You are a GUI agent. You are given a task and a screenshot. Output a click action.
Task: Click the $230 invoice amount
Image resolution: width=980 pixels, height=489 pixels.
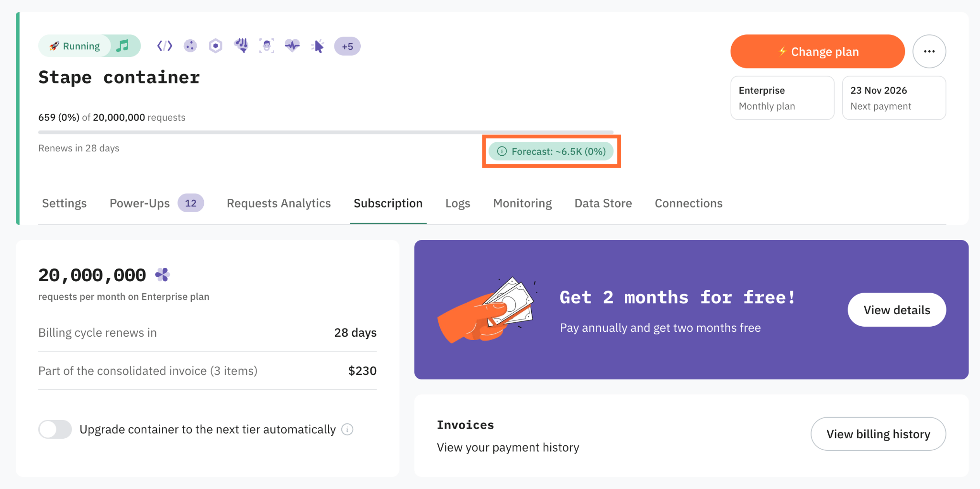(x=362, y=371)
